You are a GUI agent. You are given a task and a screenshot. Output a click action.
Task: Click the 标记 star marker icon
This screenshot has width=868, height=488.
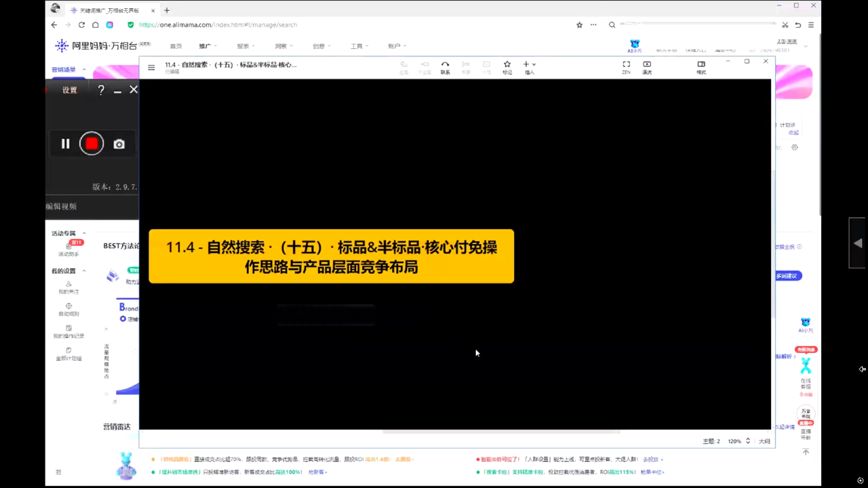coord(507,67)
